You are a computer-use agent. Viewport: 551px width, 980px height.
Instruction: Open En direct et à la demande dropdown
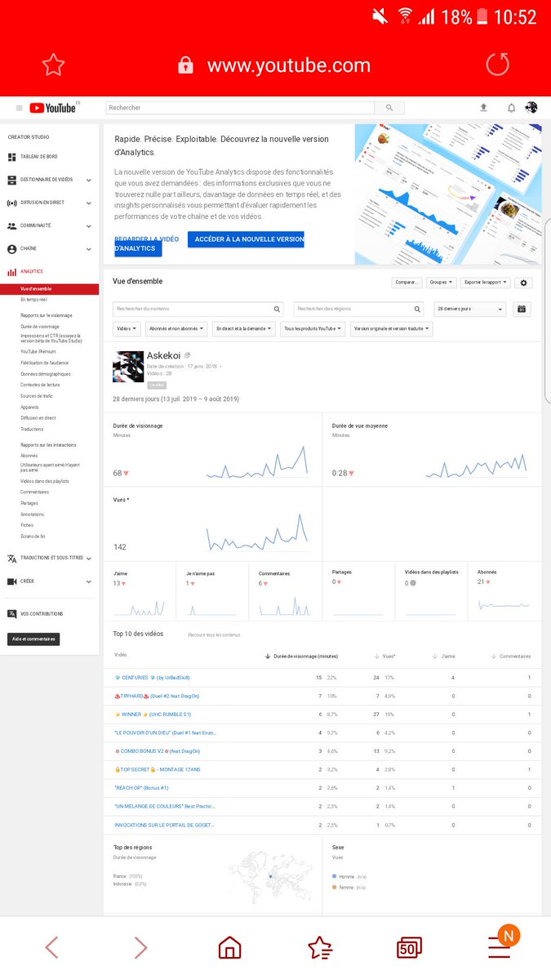243,329
